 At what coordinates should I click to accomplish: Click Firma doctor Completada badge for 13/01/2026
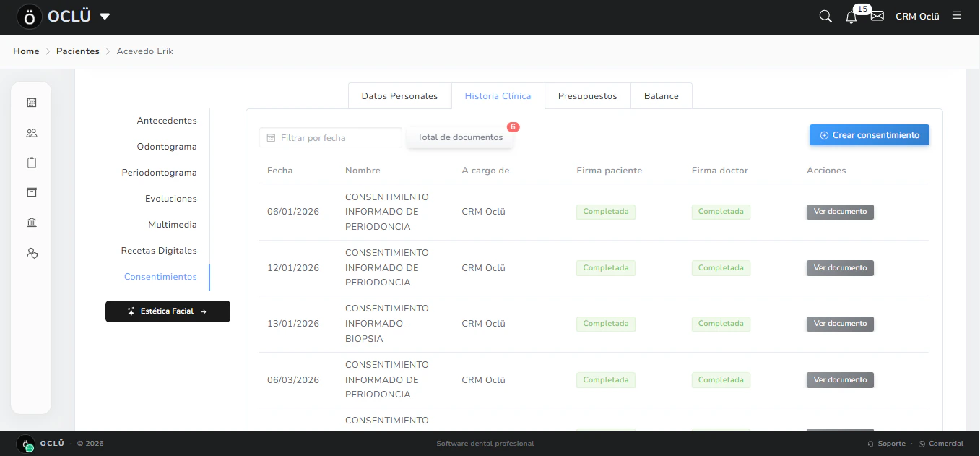(x=721, y=324)
